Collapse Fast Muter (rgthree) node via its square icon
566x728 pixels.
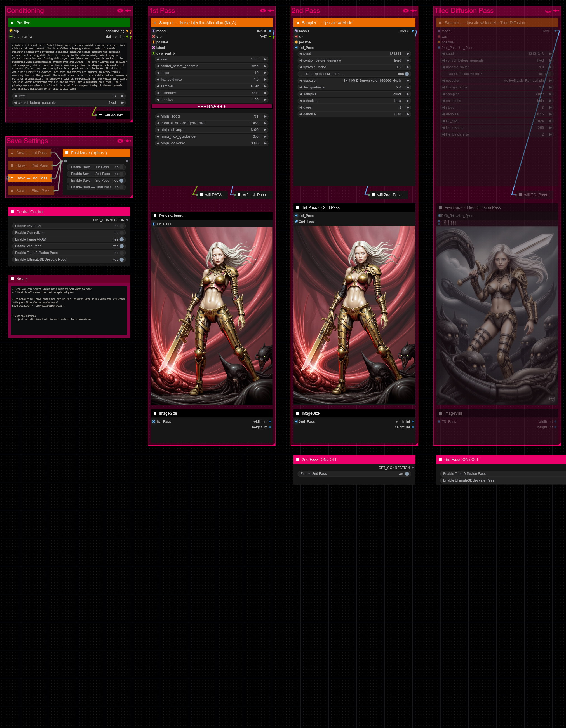[67, 153]
